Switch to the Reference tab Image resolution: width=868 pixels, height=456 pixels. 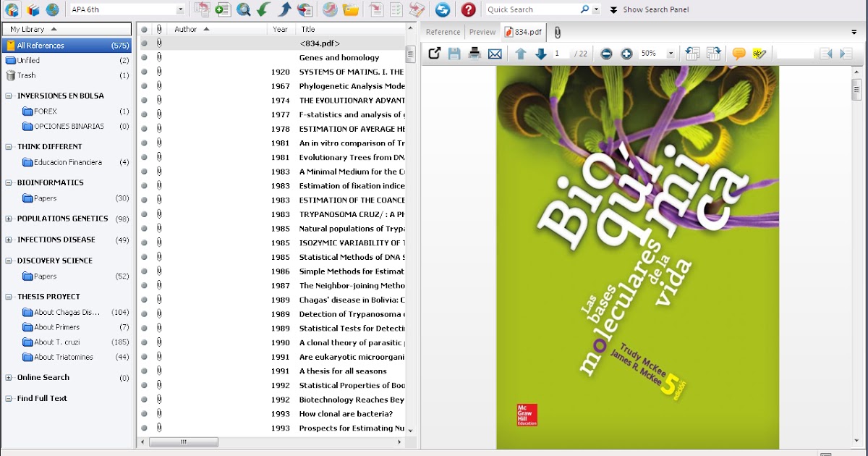(443, 32)
